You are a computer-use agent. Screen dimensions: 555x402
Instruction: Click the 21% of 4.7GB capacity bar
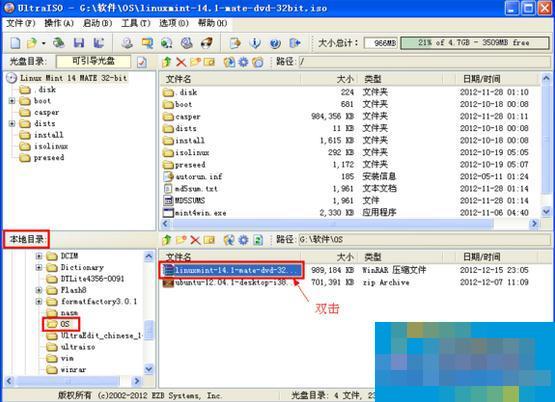475,43
